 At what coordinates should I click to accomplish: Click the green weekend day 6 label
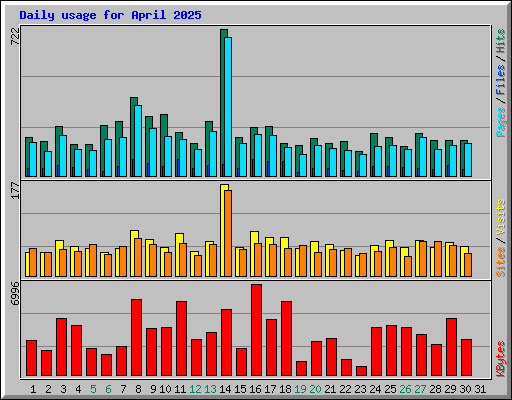pos(108,389)
